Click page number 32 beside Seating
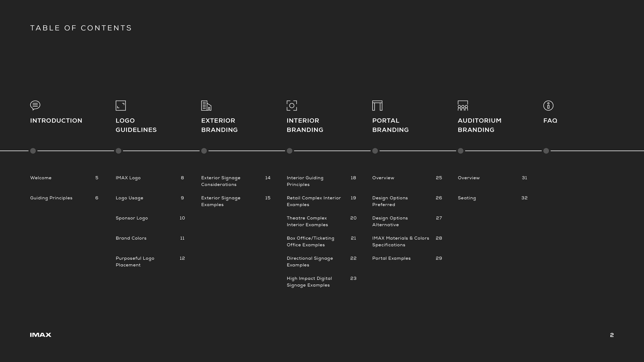Image resolution: width=644 pixels, height=362 pixels. [524, 198]
